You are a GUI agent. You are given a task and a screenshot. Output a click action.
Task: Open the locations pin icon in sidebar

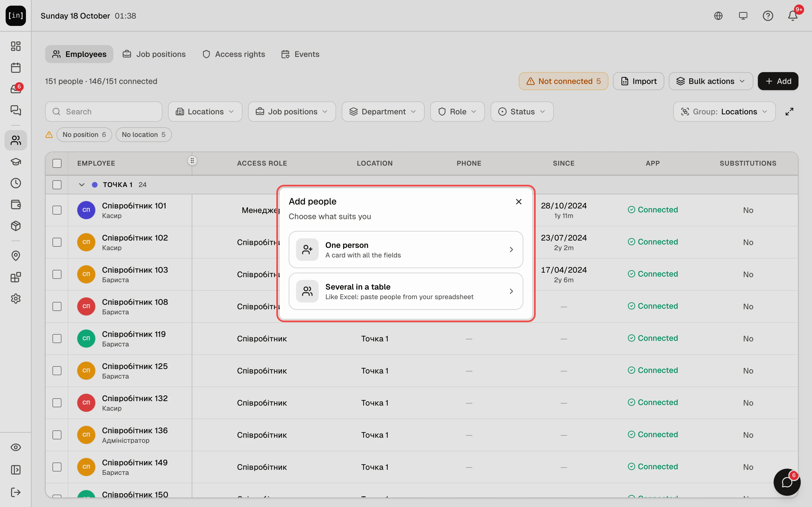point(16,256)
